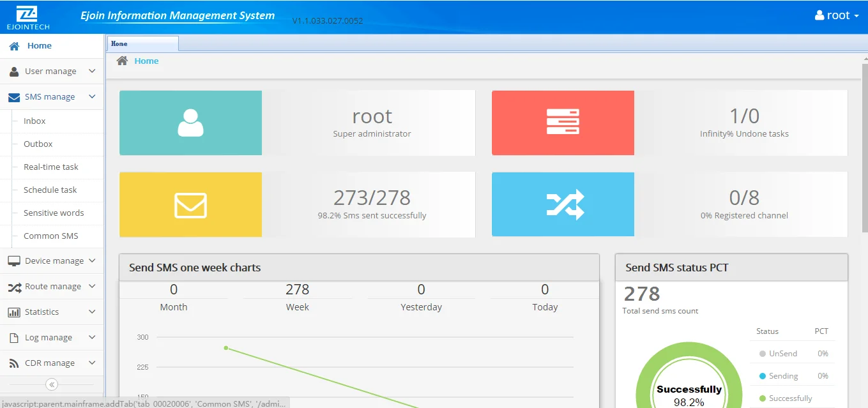Click the blue registered channel shuffle icon
The width and height of the screenshot is (868, 408).
click(565, 204)
